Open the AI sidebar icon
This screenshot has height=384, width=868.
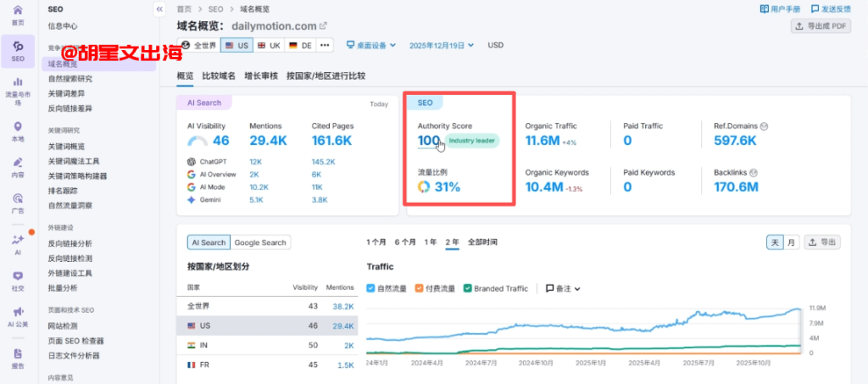point(18,245)
